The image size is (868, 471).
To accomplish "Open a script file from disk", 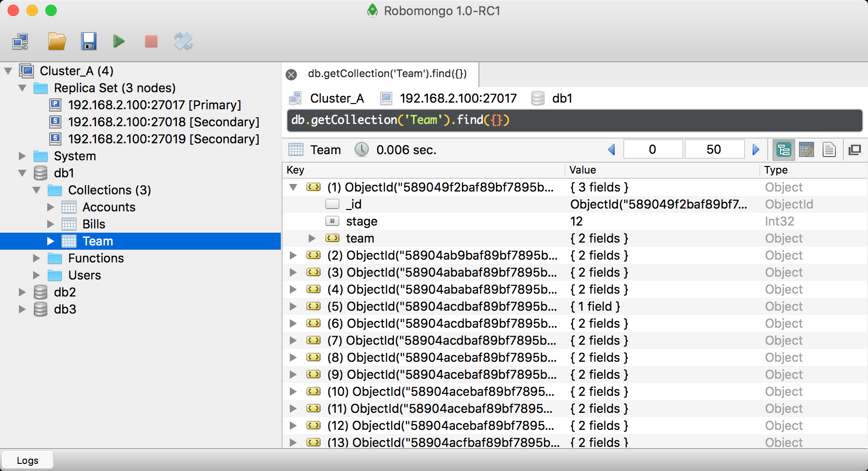I will (56, 41).
